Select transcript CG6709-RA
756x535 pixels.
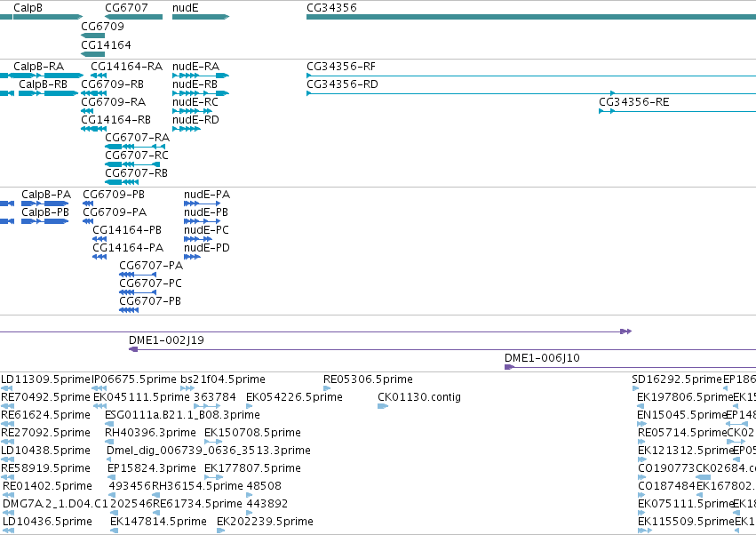(87, 111)
